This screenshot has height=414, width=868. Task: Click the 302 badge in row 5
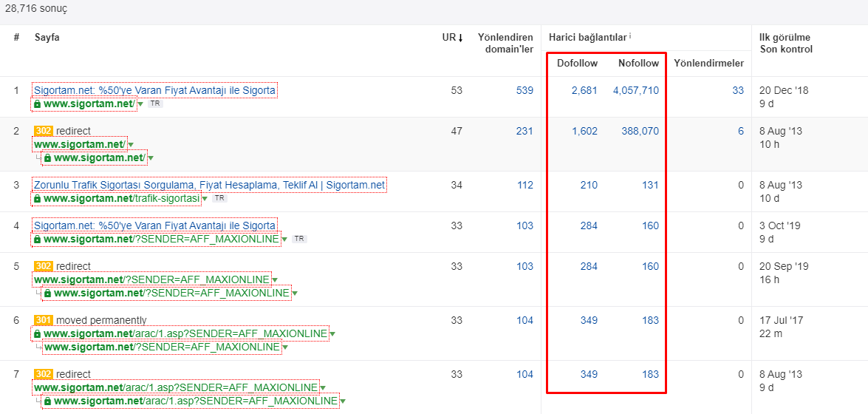44,266
